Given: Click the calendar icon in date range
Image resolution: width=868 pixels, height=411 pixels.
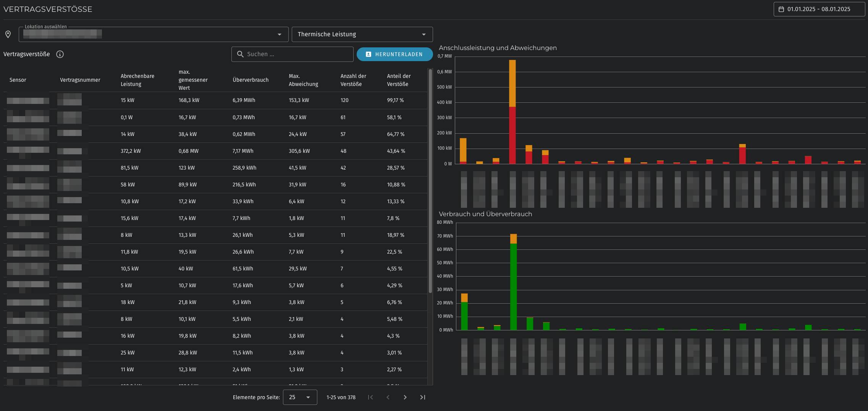Looking at the screenshot, I should coord(781,9).
